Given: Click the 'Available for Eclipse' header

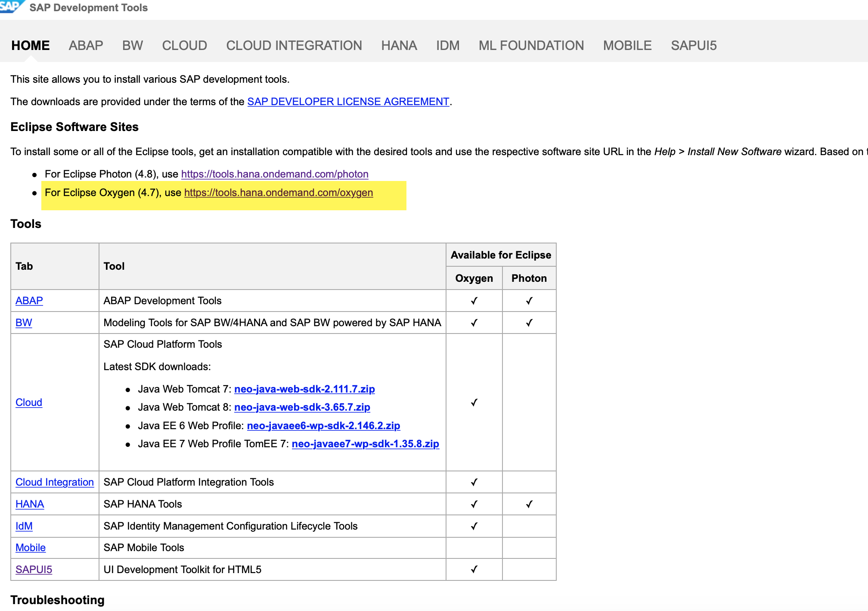Looking at the screenshot, I should [501, 255].
